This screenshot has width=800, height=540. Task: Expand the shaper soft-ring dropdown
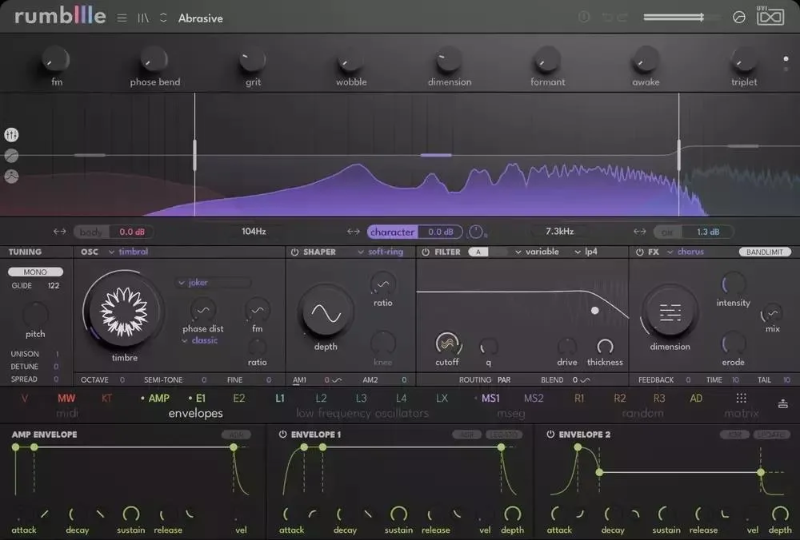click(x=381, y=252)
